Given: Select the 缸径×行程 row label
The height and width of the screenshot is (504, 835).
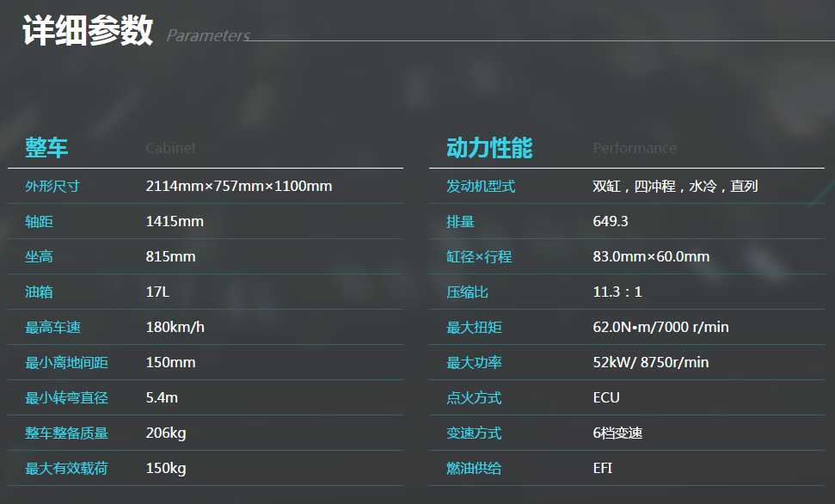Looking at the screenshot, I should [479, 256].
